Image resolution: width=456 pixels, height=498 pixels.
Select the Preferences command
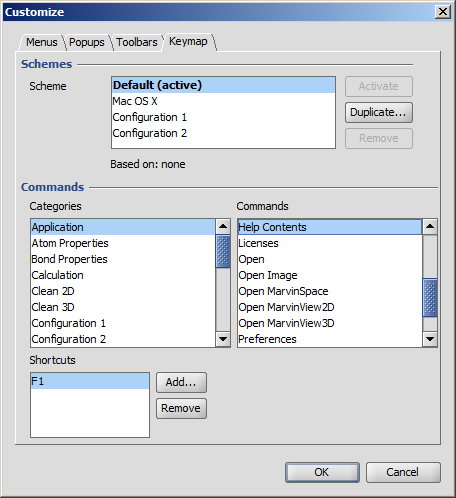330,339
